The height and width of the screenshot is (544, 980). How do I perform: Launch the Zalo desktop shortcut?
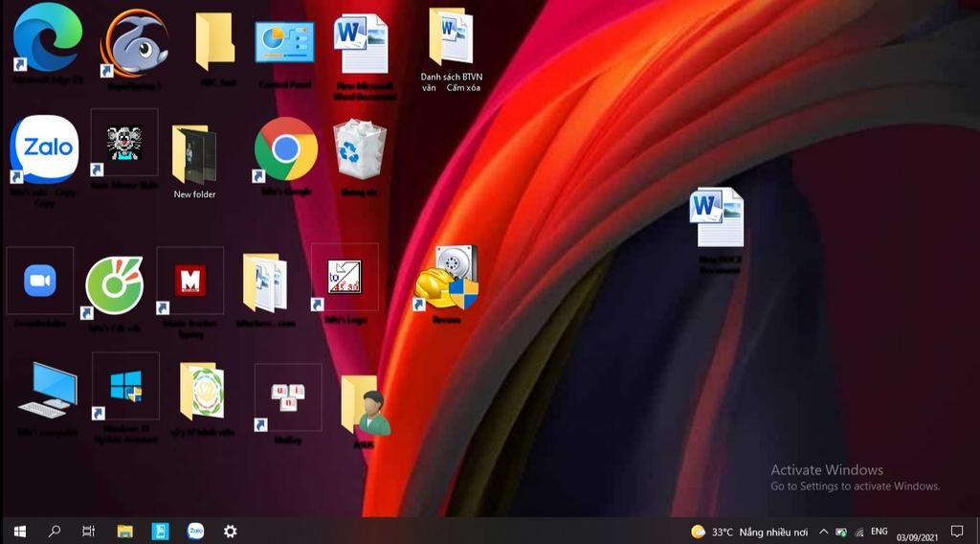tap(44, 148)
